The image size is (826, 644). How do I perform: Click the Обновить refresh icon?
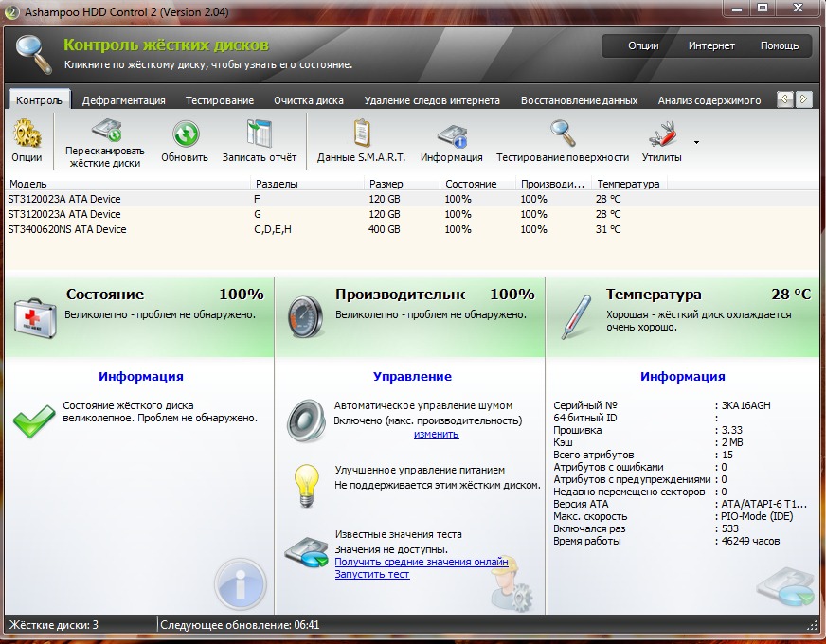click(185, 134)
